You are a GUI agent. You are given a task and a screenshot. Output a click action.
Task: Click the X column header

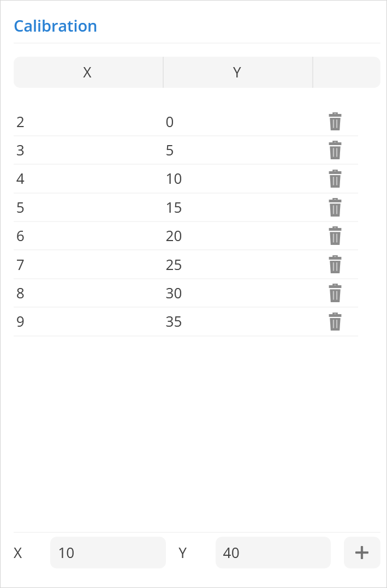tap(87, 73)
